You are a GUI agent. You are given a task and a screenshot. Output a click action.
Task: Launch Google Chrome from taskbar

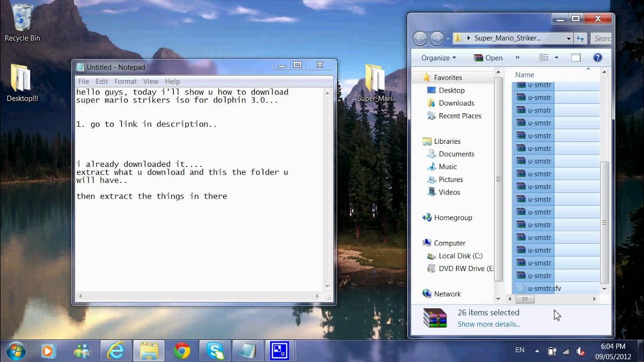point(182,350)
